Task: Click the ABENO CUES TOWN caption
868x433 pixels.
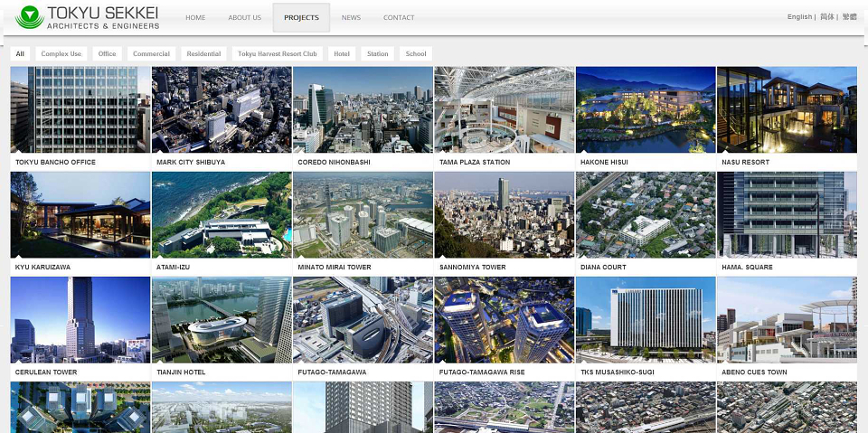Action: click(754, 372)
